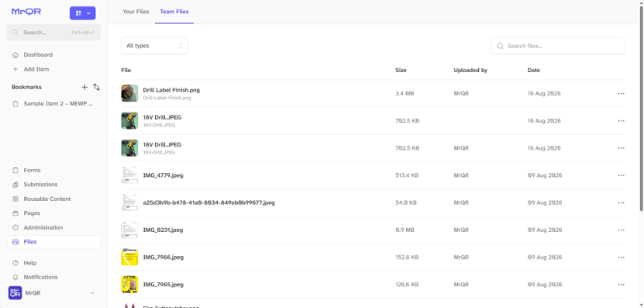
Task: Click the Reusable Content grid icon
Action: [15, 199]
